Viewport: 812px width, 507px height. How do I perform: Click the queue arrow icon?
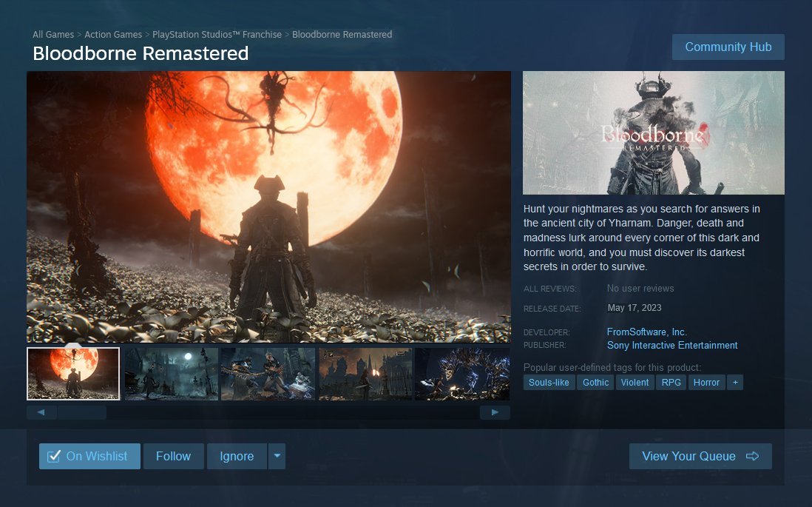[x=752, y=456]
